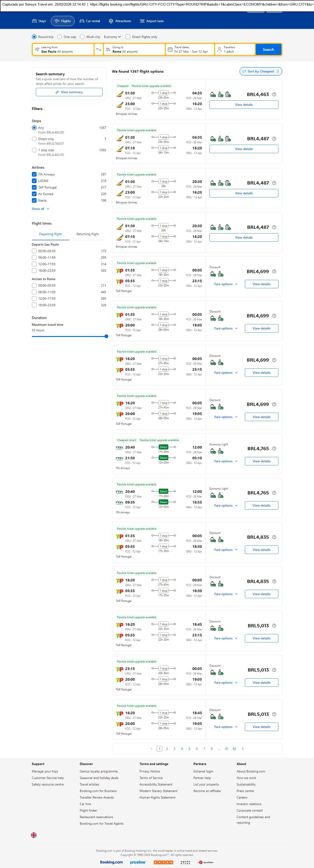
Task: Open the Economy cabin class dropdown
Action: pos(112,37)
